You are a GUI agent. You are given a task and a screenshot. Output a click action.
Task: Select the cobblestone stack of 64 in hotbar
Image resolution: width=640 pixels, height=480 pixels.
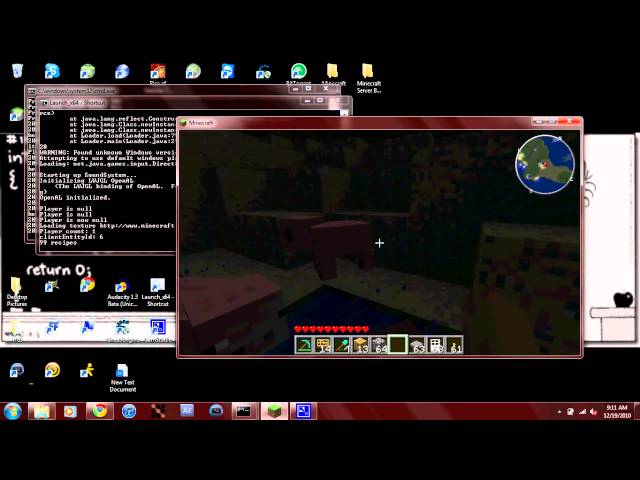tap(379, 344)
